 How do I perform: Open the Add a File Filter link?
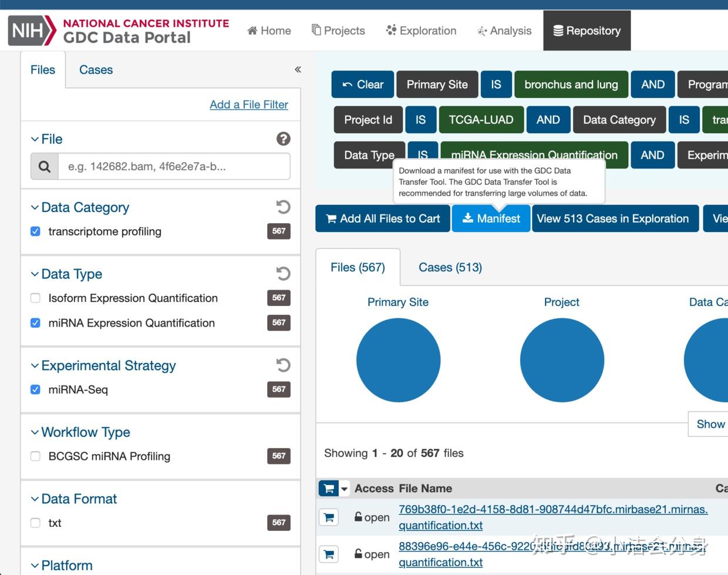pyautogui.click(x=249, y=105)
